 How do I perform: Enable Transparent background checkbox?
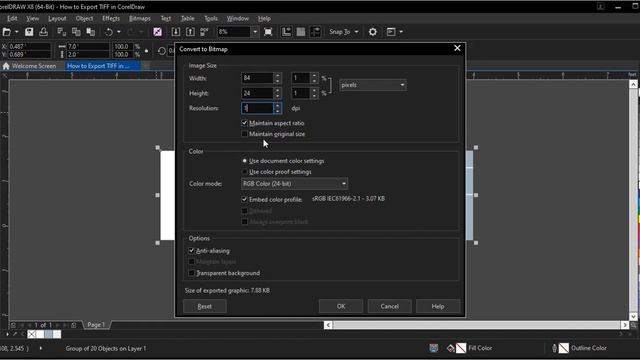tap(191, 273)
